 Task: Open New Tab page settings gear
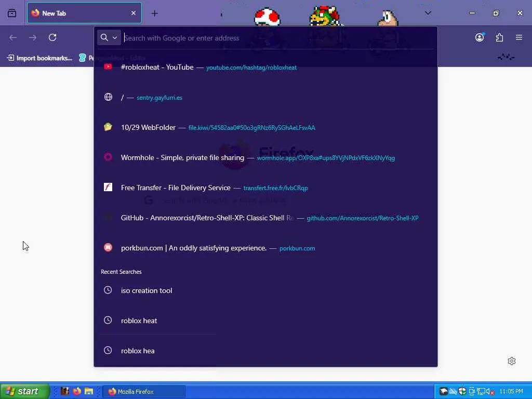coord(512,361)
